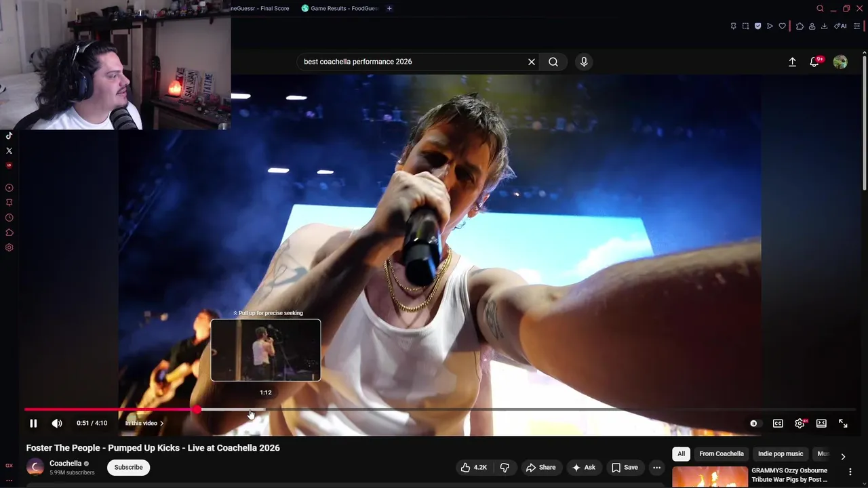Select the 'Indie pop music' filter chip
This screenshot has height=488, width=868.
pos(781,454)
